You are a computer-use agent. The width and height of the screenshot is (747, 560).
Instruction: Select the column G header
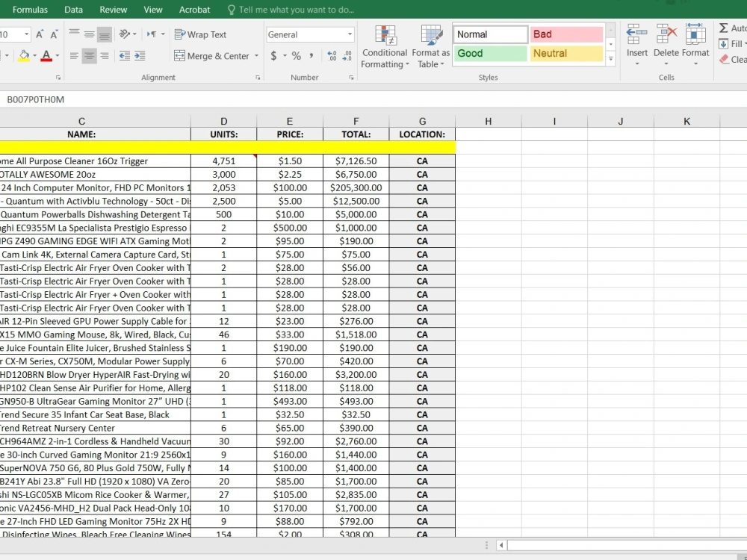click(422, 122)
